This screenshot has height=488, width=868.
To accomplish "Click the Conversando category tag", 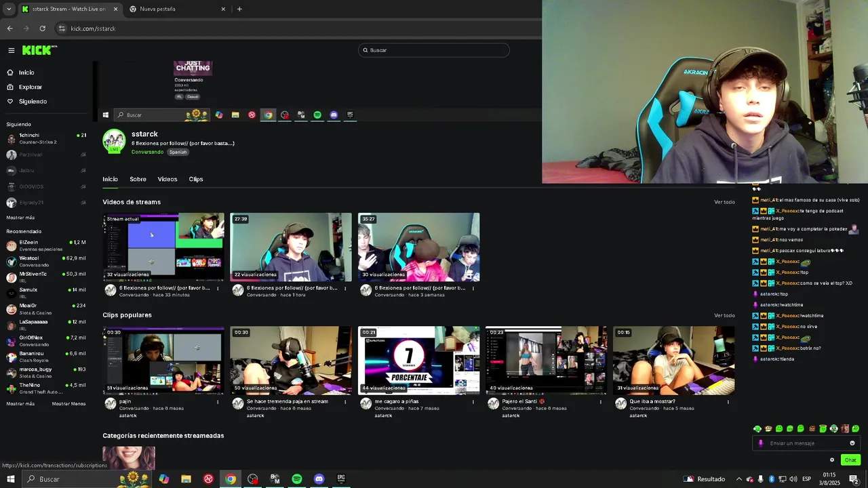I will 147,152.
